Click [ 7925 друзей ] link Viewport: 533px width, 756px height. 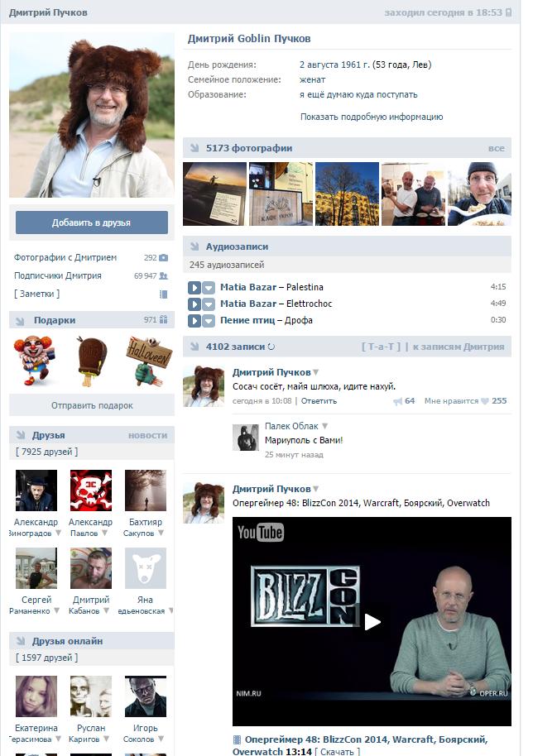click(47, 452)
